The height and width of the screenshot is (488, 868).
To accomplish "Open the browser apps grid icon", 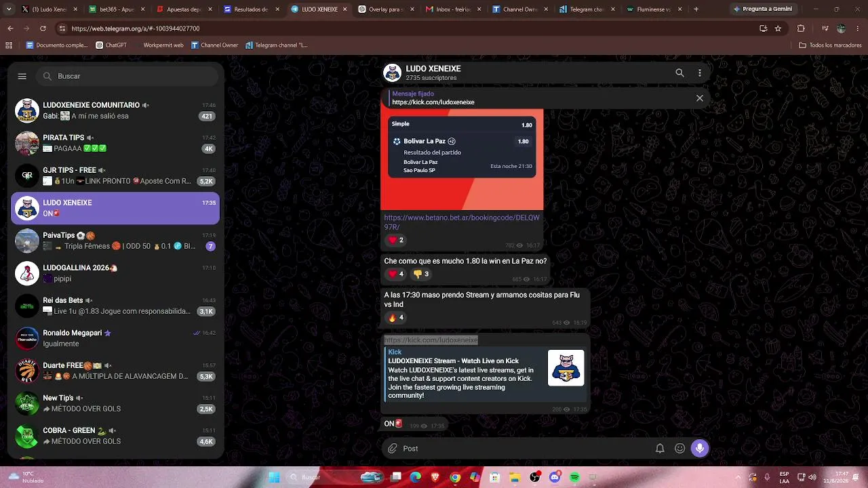I will pos(9,45).
